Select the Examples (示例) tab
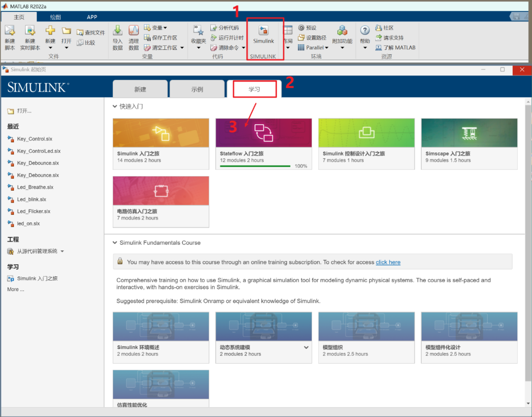 [x=197, y=89]
